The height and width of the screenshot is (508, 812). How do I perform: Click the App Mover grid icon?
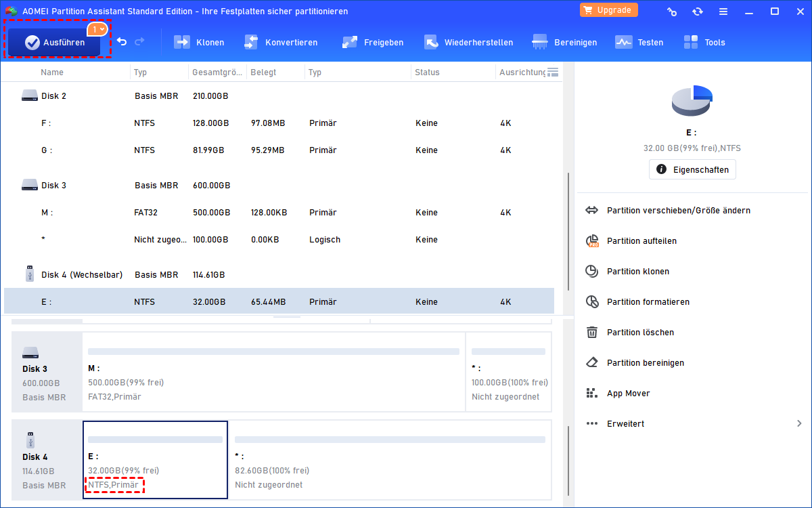tap(592, 394)
